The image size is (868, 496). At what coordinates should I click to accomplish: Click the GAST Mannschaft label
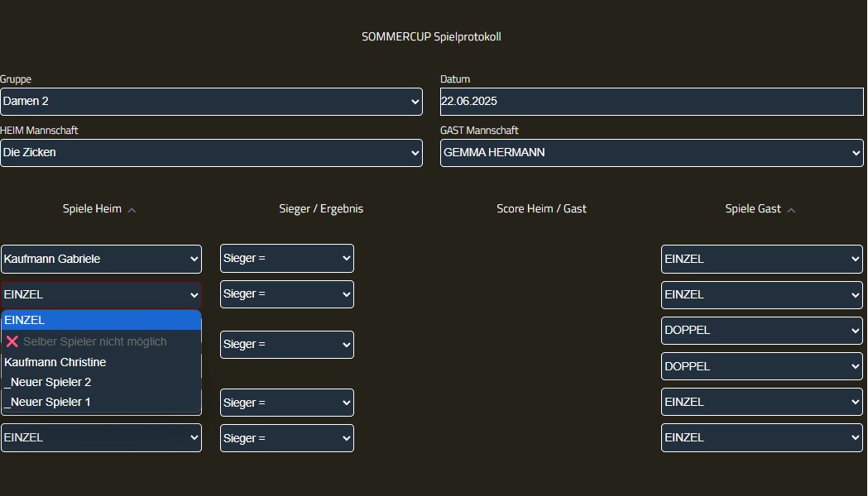click(479, 131)
